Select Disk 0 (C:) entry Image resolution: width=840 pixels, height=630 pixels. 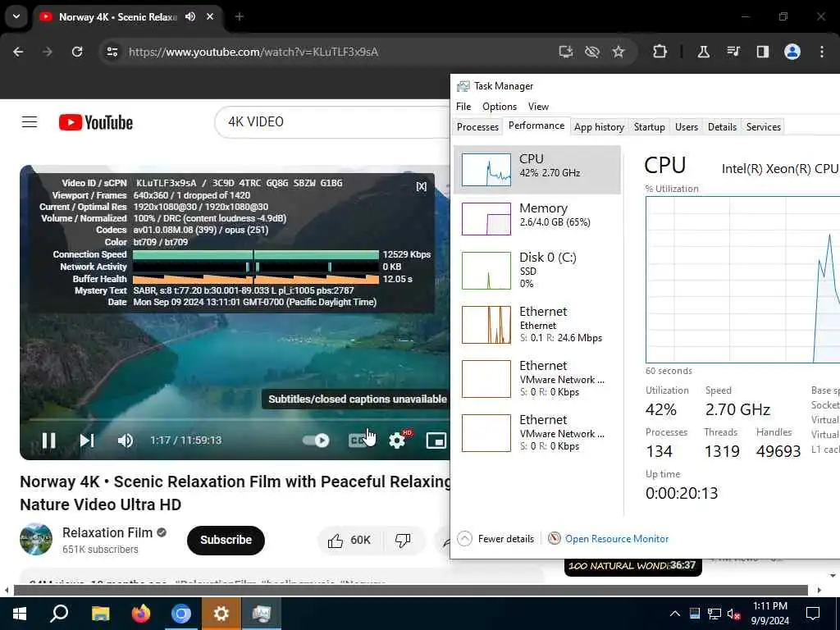click(x=536, y=271)
